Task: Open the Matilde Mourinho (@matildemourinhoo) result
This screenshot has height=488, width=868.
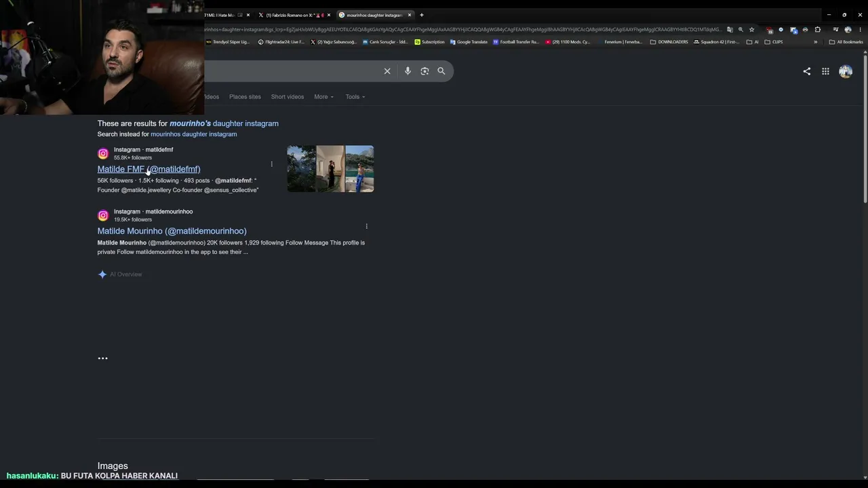Action: [172, 231]
